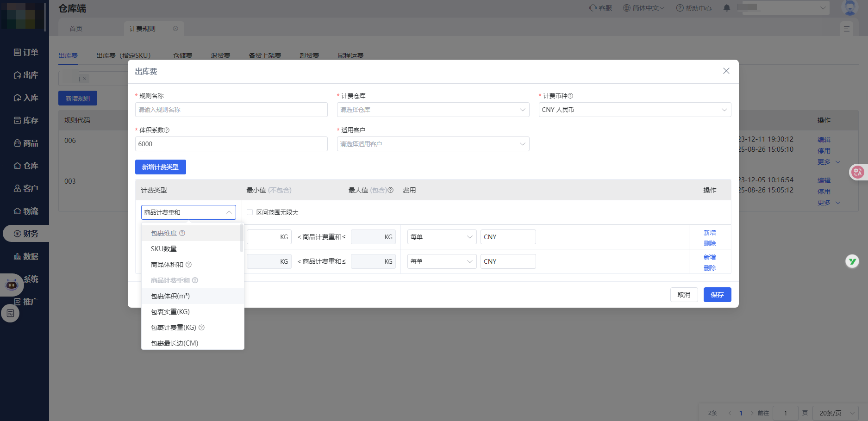868x421 pixels.
Task: Click info icon next to 包裹计费重(KG)
Action: coord(201,328)
